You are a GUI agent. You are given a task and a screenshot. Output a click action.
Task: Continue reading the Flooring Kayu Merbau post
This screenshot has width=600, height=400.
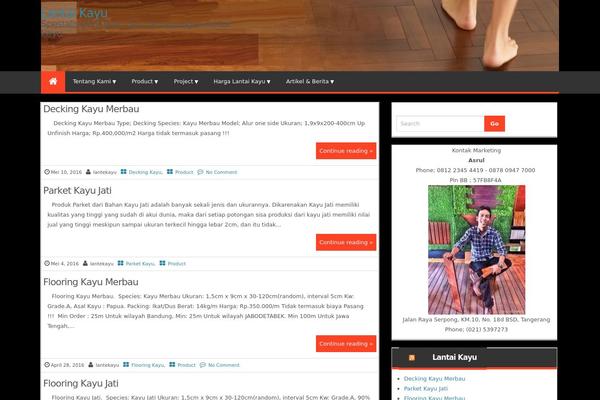(346, 344)
